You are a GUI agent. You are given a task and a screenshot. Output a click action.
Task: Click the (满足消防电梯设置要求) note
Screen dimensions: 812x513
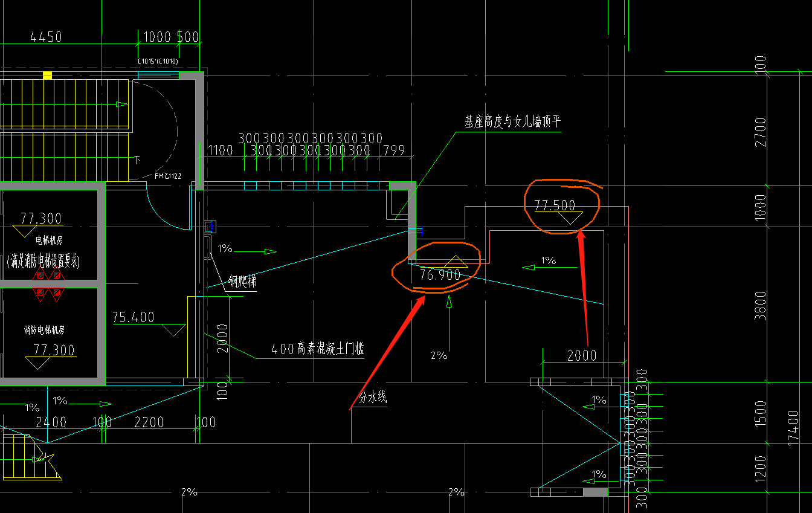pyautogui.click(x=44, y=261)
